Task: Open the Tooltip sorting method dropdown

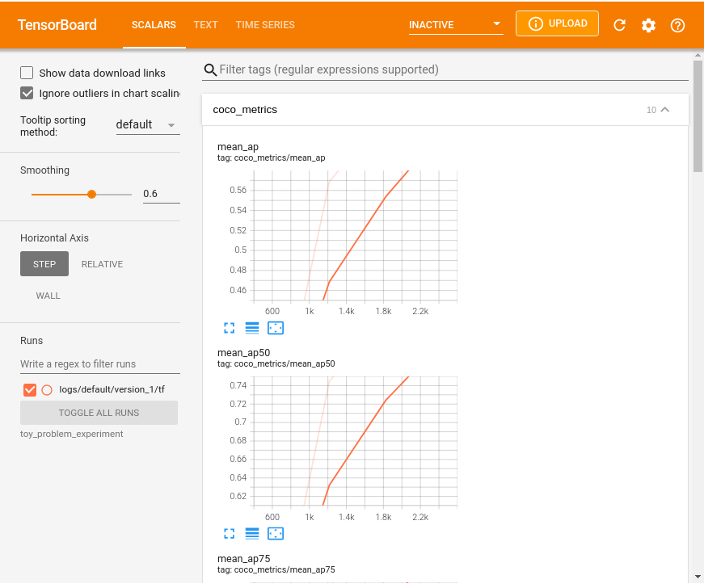Action: (x=148, y=124)
